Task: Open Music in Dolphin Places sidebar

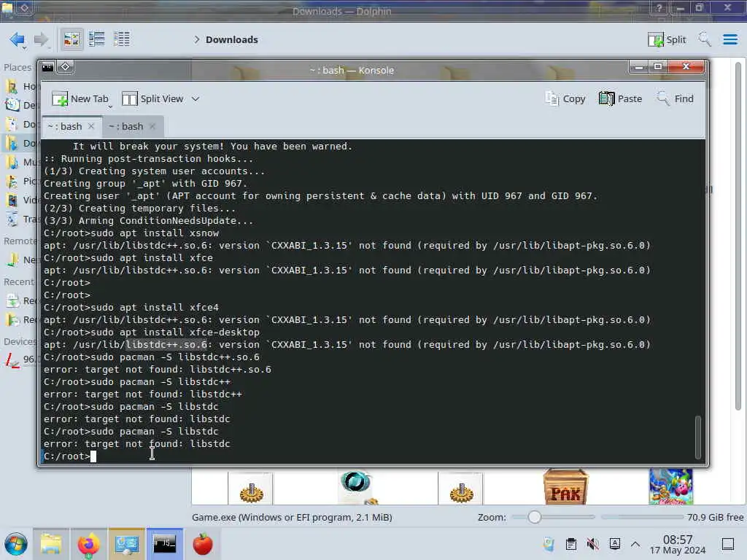Action: tap(21, 162)
